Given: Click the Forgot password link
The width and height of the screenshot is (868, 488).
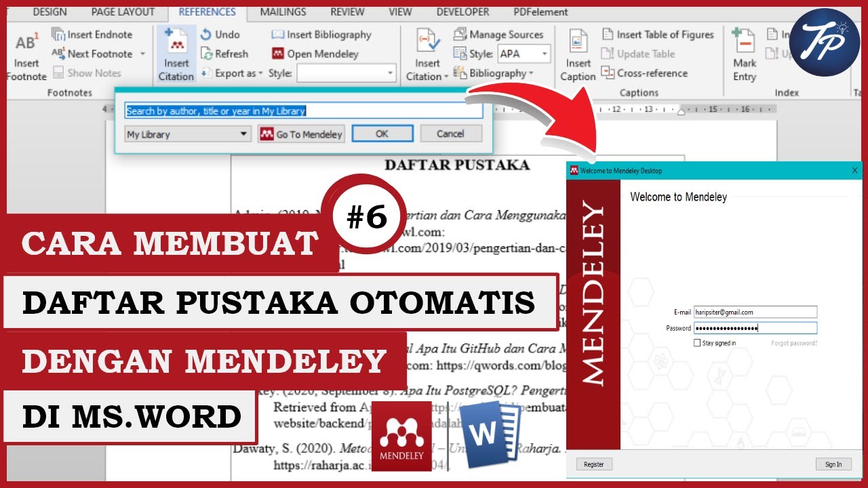Looking at the screenshot, I should [794, 343].
